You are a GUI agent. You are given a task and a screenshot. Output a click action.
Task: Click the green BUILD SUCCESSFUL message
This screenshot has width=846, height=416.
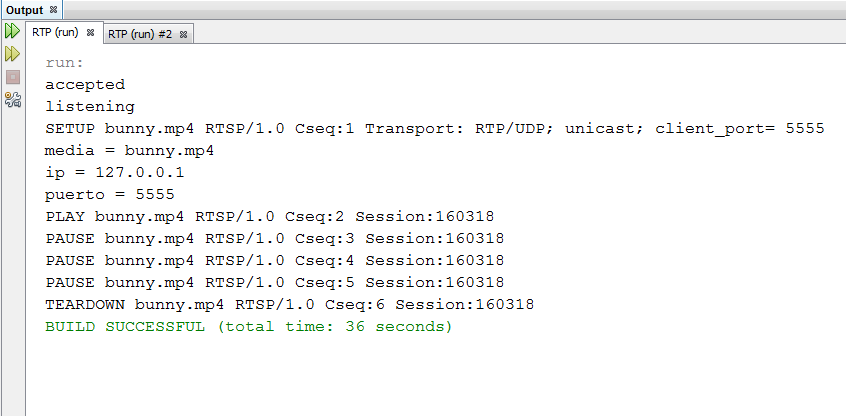click(249, 327)
